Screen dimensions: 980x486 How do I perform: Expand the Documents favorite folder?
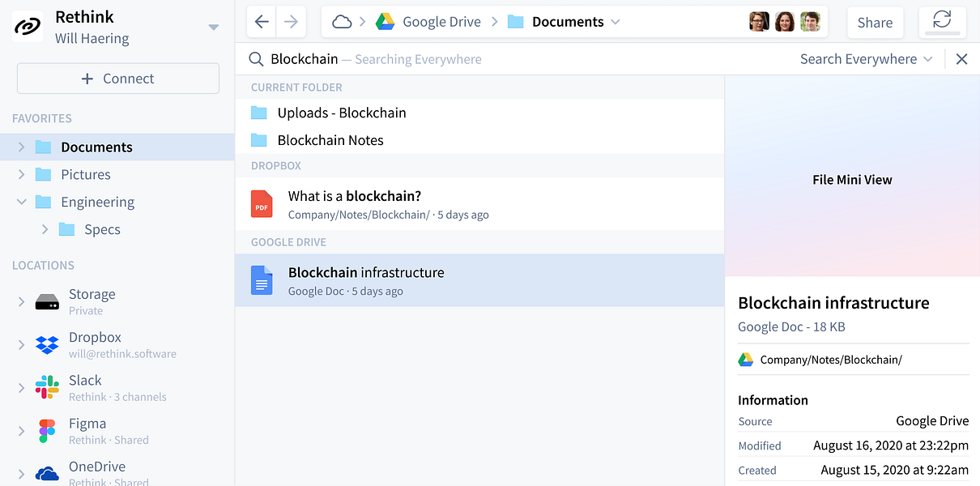22,147
